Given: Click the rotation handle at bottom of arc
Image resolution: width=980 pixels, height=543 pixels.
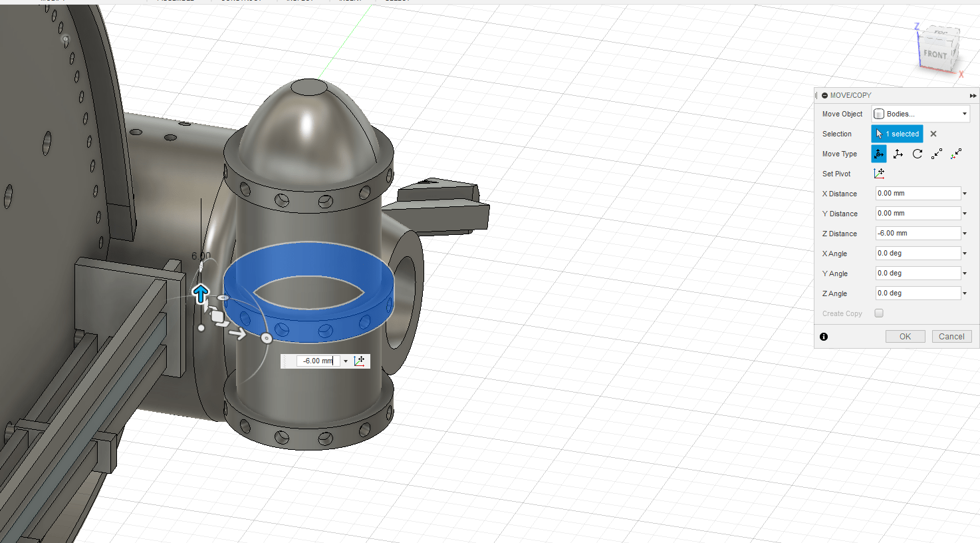Looking at the screenshot, I should 267,338.
